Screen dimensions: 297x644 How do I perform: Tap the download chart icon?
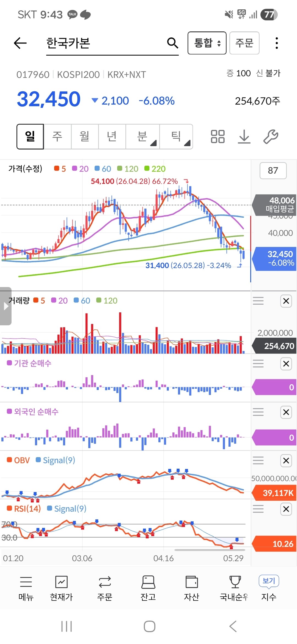point(244,137)
